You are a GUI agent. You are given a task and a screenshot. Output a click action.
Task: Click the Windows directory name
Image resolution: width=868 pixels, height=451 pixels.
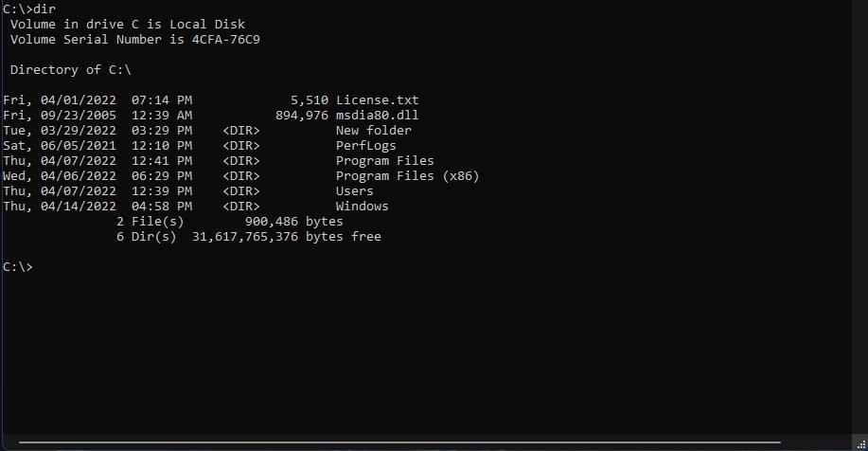coord(362,207)
